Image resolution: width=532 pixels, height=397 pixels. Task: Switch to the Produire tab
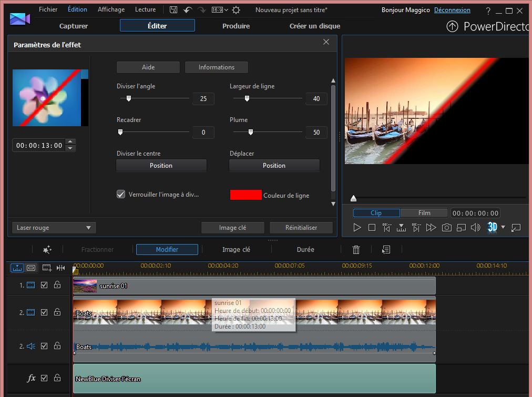tap(236, 26)
